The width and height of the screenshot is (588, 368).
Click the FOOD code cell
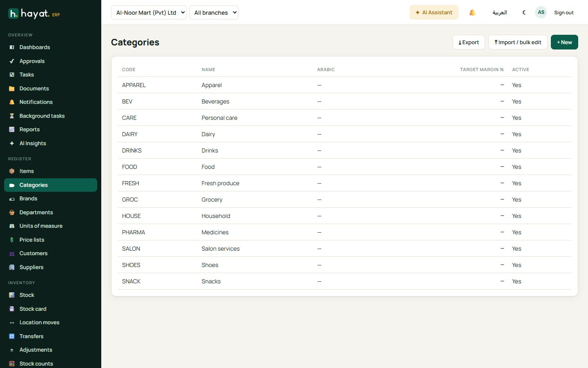(x=129, y=167)
